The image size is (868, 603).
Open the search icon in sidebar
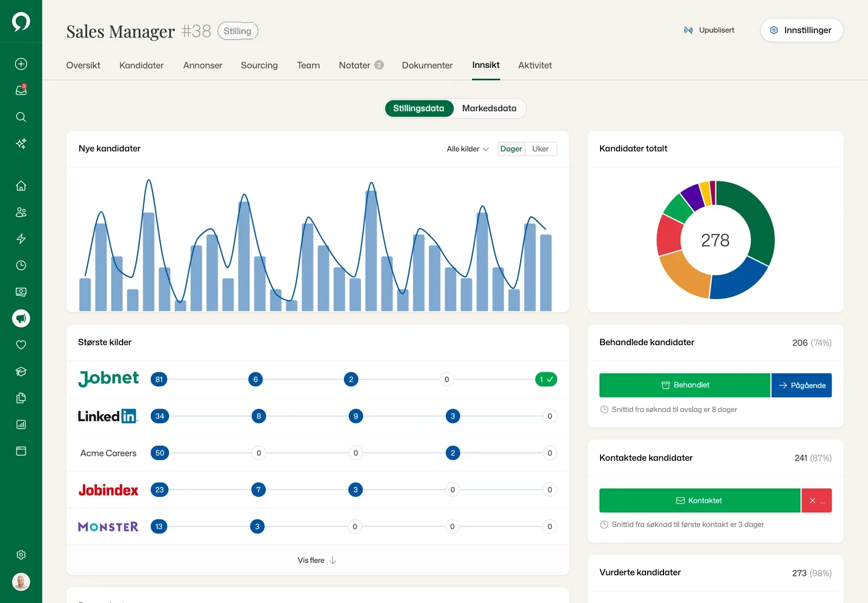(21, 117)
